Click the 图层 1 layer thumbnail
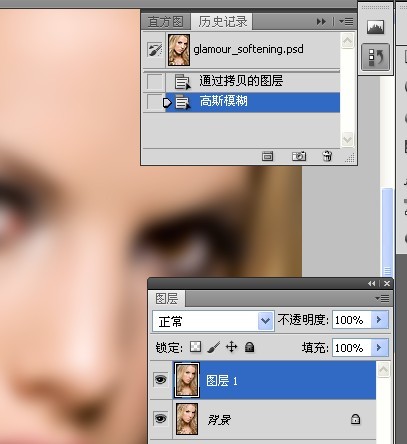Viewport: 407px width, 444px height. click(x=187, y=380)
